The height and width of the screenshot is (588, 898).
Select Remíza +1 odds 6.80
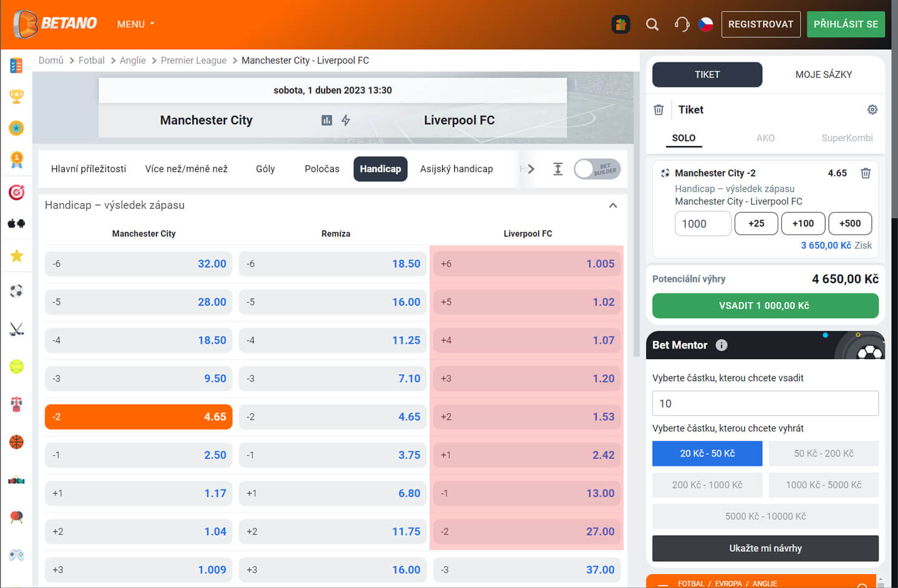pyautogui.click(x=332, y=493)
